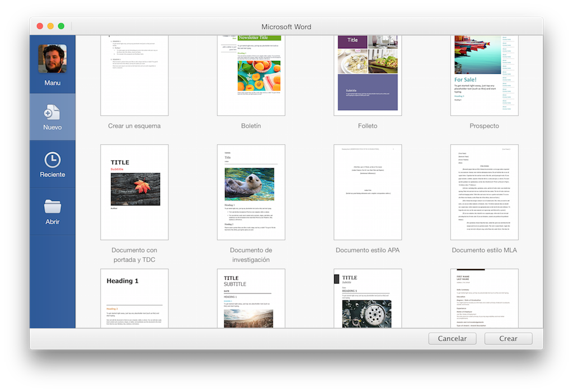Select Documento de investigación template thumbnail
This screenshot has height=392, width=573.
(251, 192)
